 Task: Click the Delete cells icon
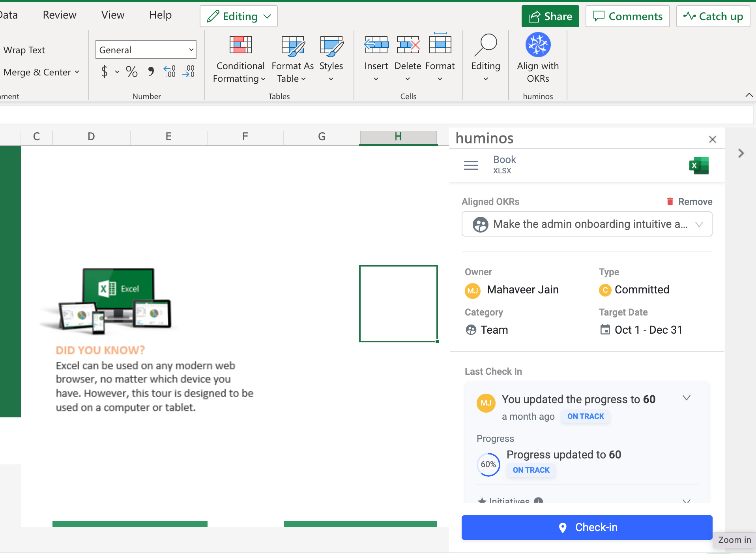(408, 45)
